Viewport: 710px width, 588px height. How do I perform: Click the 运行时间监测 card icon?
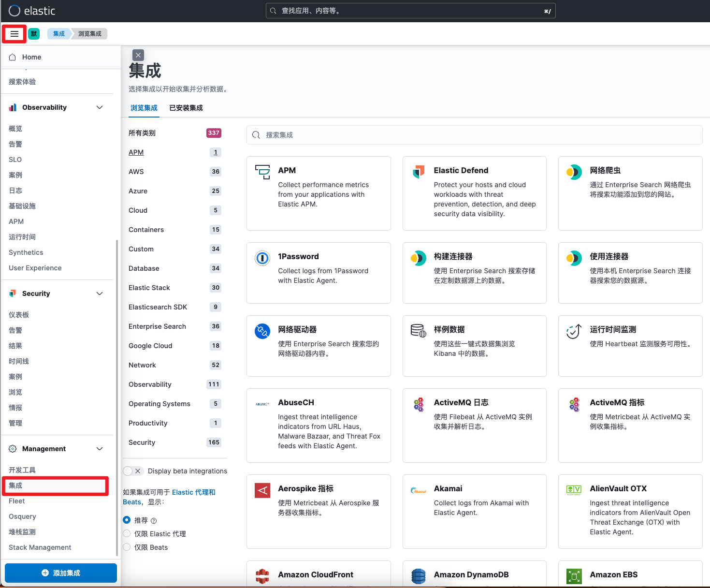pyautogui.click(x=574, y=331)
